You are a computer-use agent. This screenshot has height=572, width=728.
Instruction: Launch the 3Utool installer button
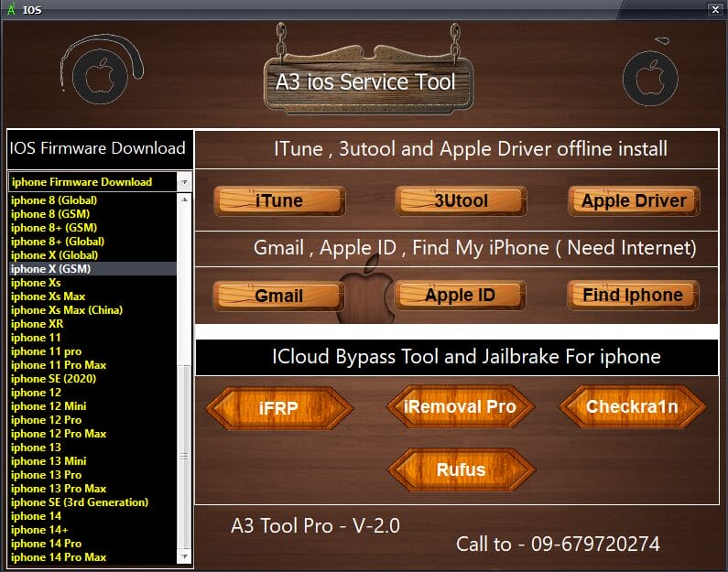[461, 200]
